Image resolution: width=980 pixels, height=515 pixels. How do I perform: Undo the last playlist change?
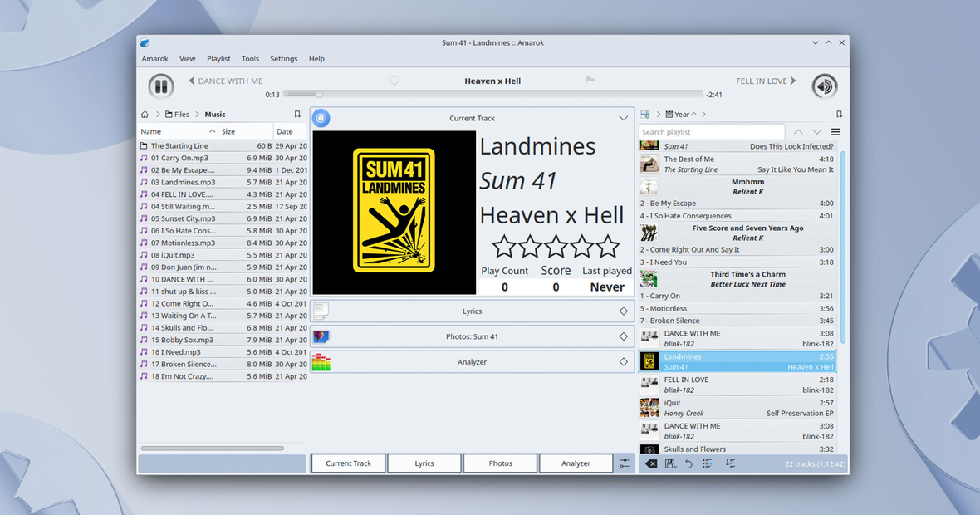(688, 463)
